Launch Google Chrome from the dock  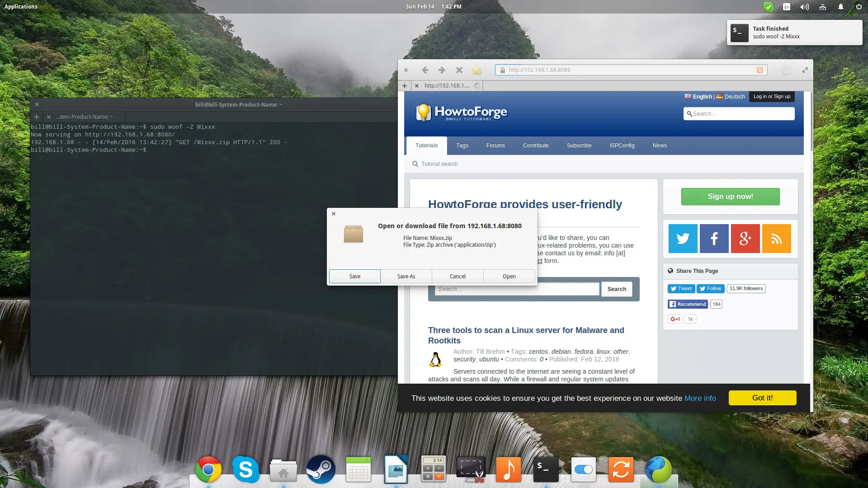click(x=208, y=469)
